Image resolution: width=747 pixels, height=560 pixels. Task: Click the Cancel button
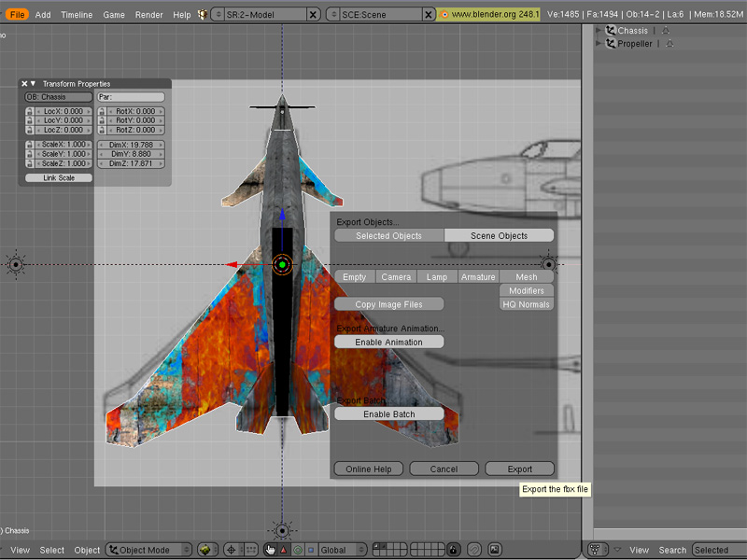pyautogui.click(x=444, y=469)
